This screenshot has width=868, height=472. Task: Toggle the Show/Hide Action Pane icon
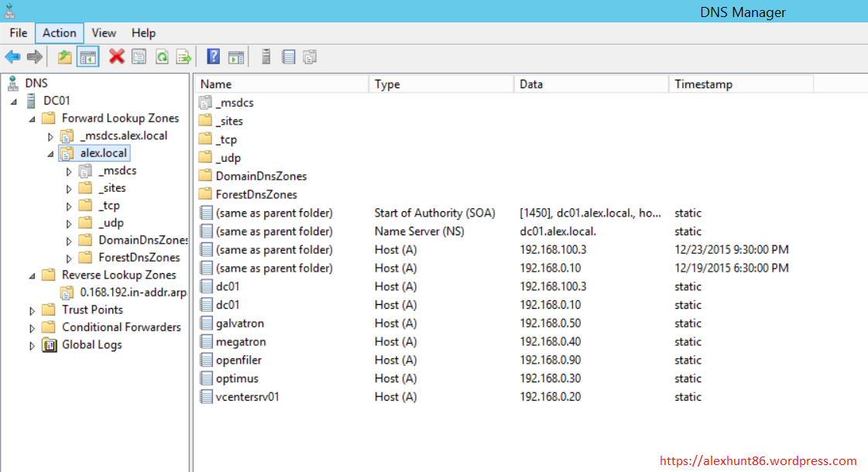click(x=236, y=56)
